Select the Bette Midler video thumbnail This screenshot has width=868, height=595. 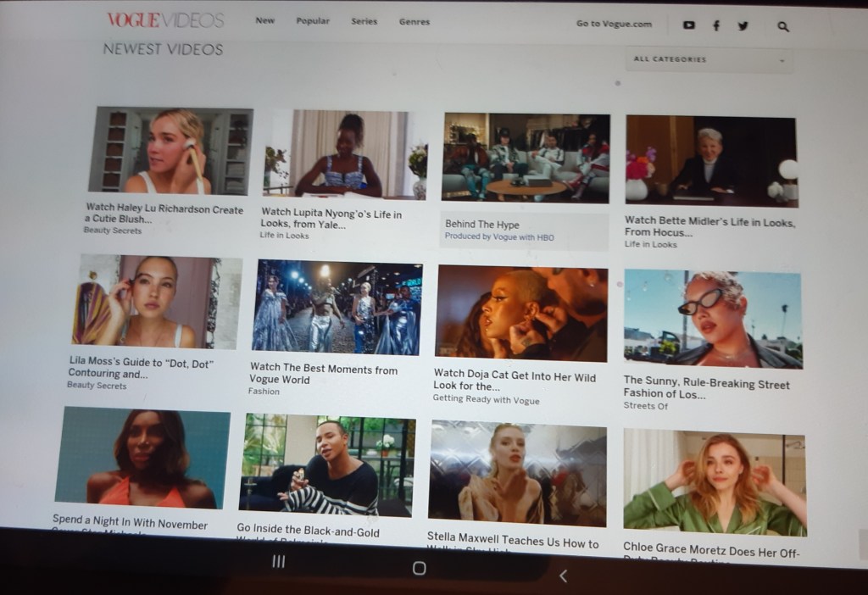[x=710, y=161]
